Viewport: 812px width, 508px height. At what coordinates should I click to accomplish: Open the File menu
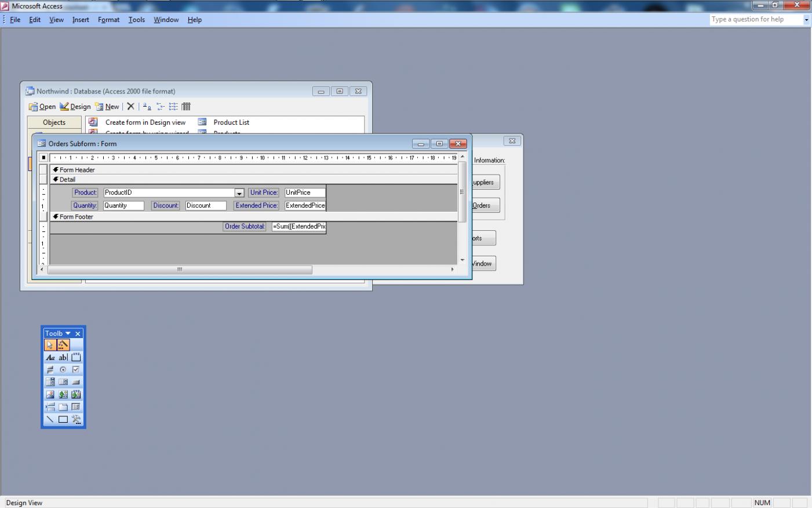point(15,20)
